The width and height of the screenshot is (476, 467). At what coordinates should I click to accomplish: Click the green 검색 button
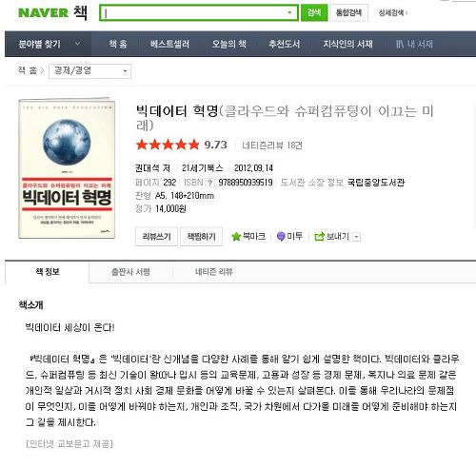click(x=314, y=13)
